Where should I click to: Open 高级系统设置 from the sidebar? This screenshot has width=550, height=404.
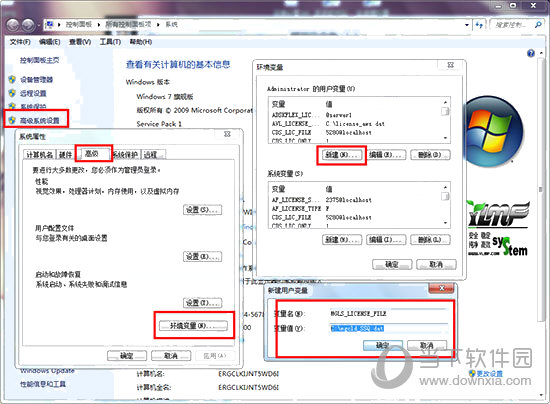40,121
